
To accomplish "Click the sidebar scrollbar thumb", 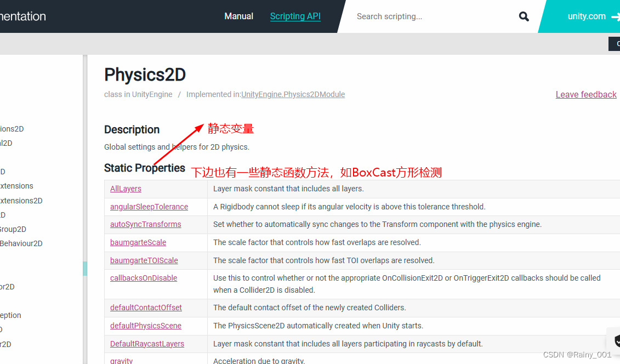I will click(85, 269).
